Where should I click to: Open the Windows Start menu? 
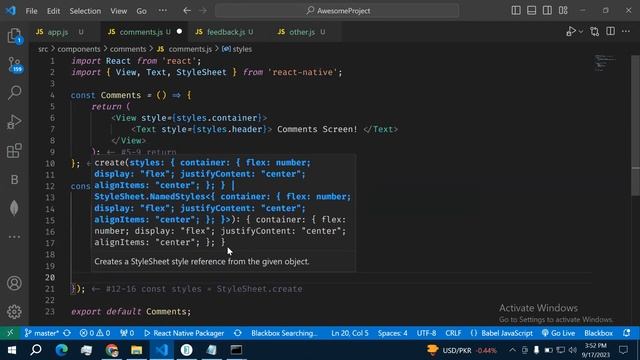[x=11, y=350]
